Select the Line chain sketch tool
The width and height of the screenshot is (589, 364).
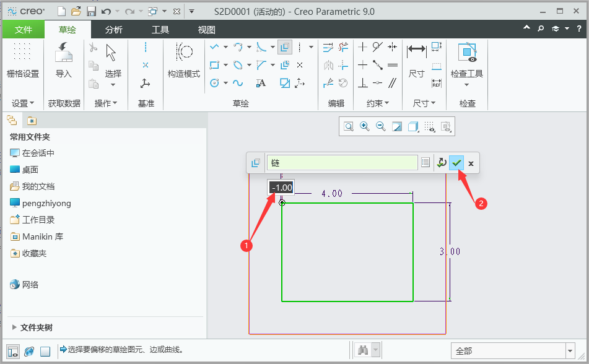214,47
